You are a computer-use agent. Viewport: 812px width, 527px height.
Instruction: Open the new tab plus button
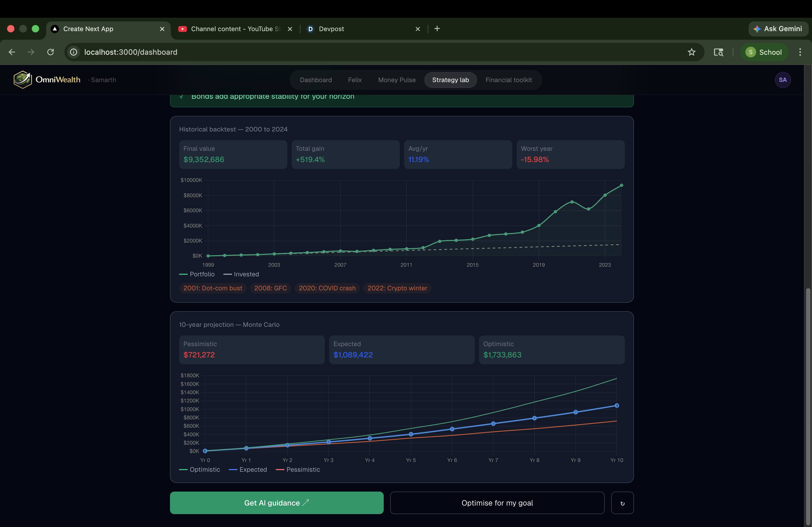pos(437,29)
